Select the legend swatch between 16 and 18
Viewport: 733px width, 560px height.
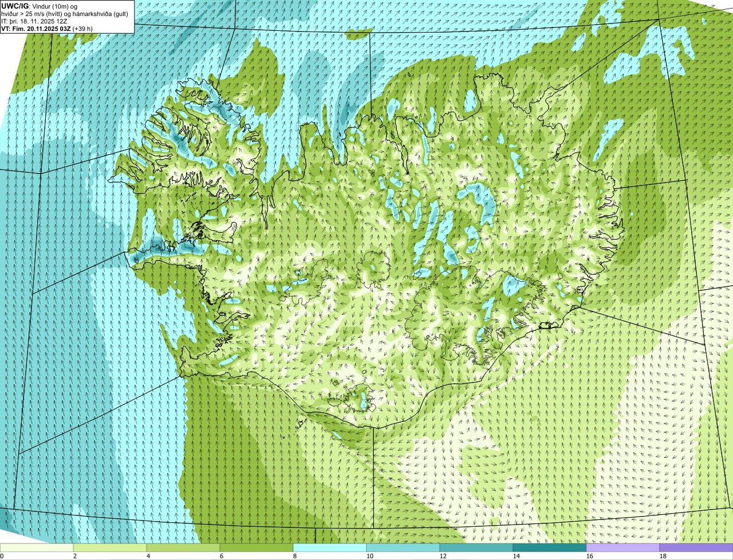point(623,548)
